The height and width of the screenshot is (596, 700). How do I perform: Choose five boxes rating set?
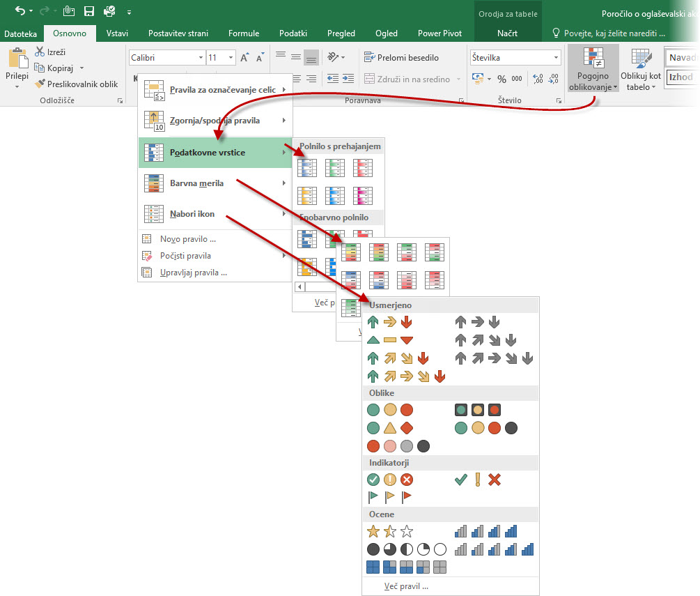407,567
